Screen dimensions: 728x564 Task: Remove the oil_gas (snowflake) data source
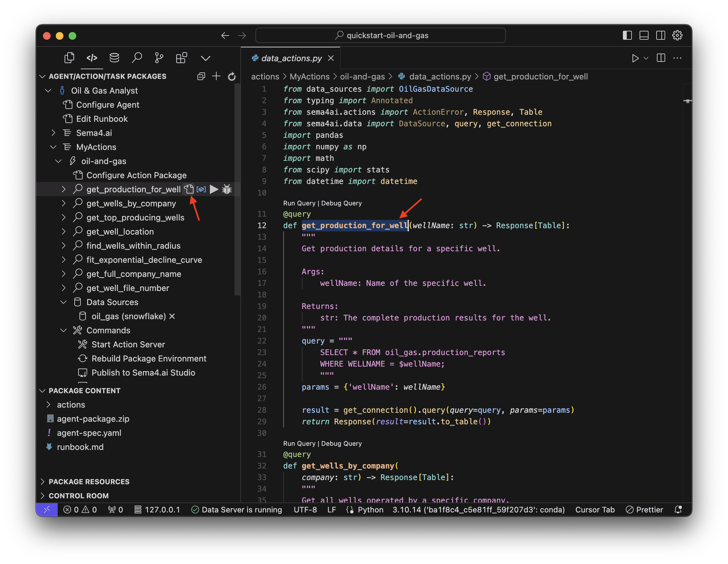tap(172, 316)
